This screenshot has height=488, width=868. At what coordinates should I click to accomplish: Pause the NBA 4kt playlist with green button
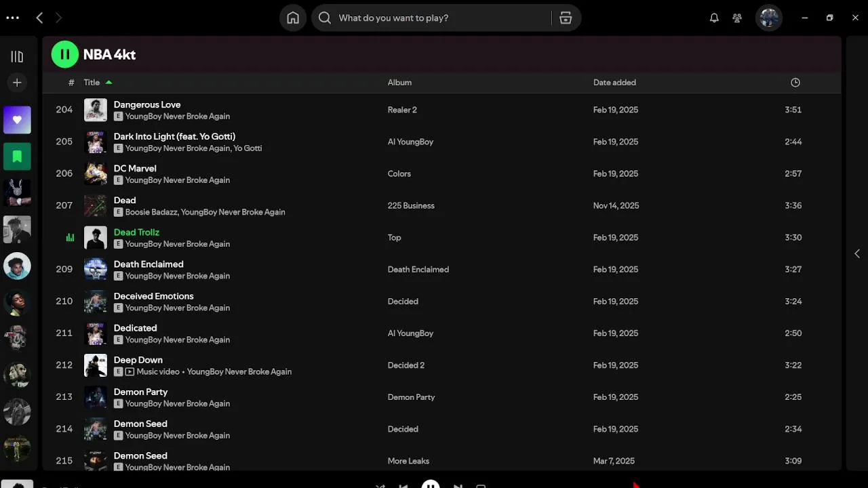(65, 54)
